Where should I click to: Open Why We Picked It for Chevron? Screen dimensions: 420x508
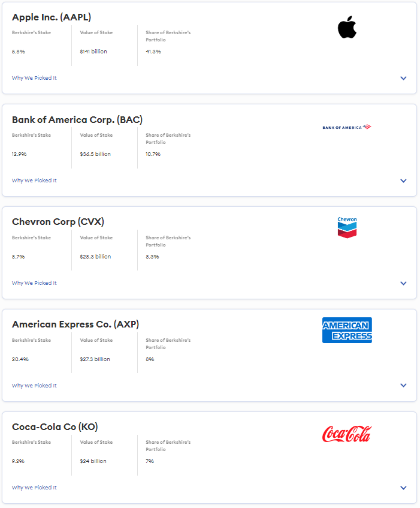34,283
